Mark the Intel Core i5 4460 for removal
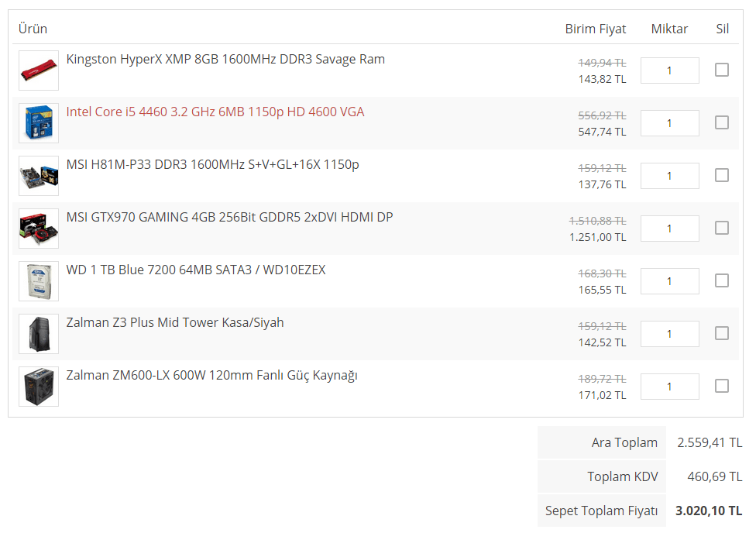Image resolution: width=756 pixels, height=533 pixels. (x=722, y=122)
